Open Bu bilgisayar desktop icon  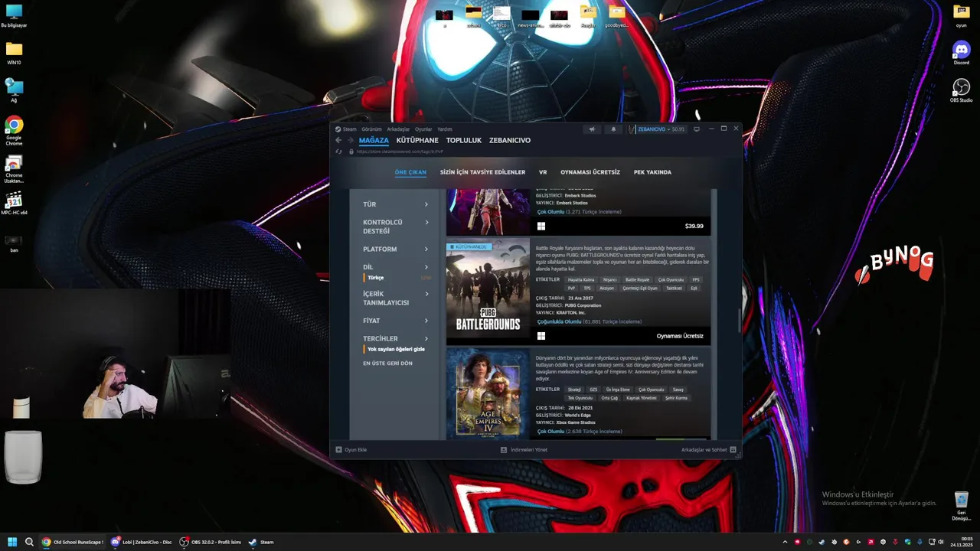(x=14, y=15)
